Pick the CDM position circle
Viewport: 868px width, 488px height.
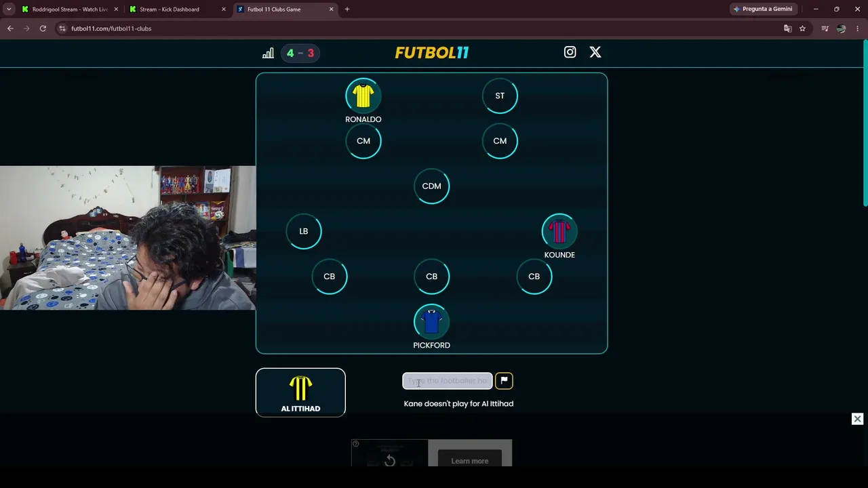[431, 186]
